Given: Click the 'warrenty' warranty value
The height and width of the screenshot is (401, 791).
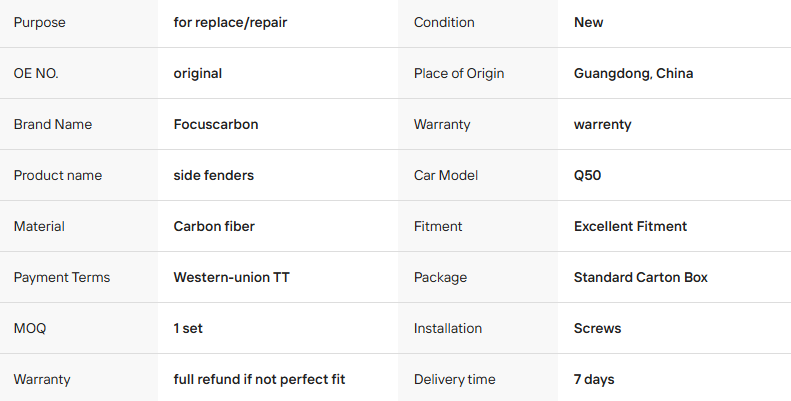Looking at the screenshot, I should 603,124.
